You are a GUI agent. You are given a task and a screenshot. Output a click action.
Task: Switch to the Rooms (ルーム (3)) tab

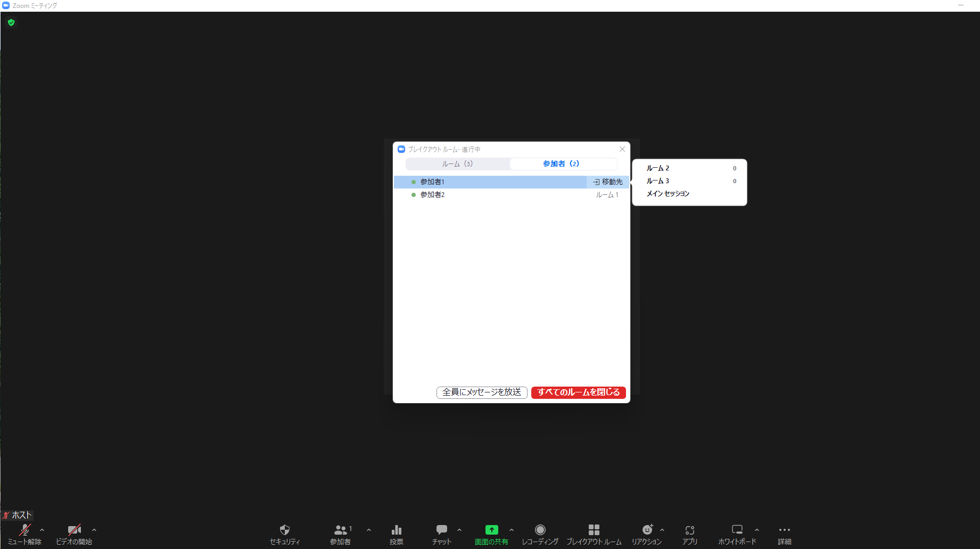[x=457, y=164]
